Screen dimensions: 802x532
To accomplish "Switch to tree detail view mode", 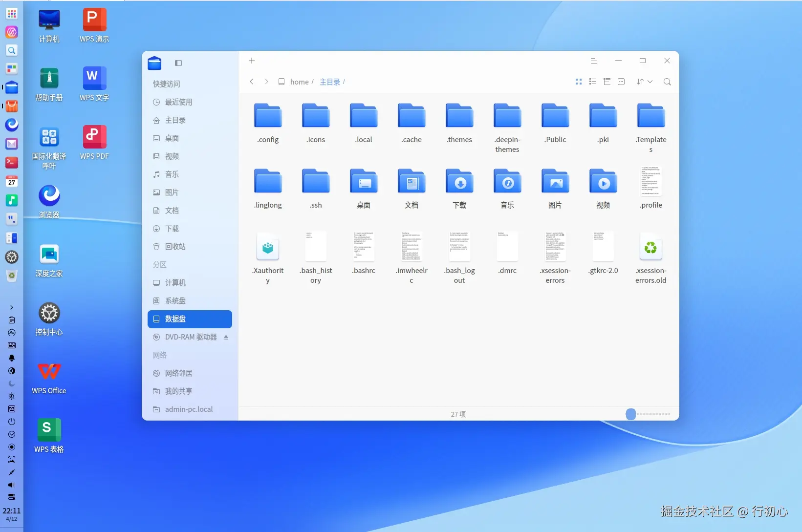I will pos(607,82).
